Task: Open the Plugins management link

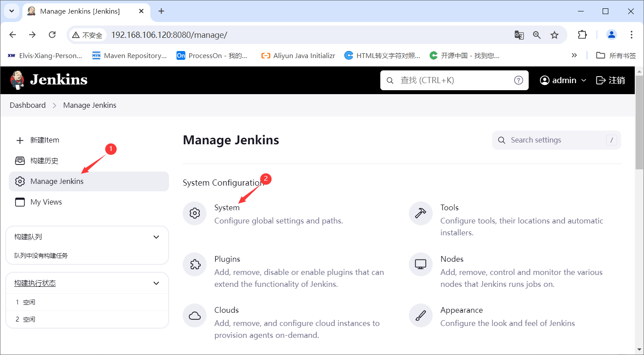Action: point(227,259)
